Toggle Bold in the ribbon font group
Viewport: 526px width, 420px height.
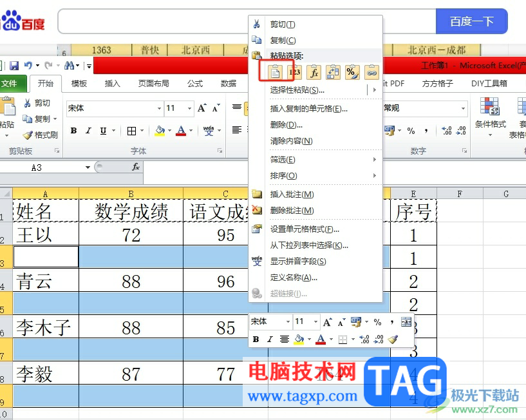point(73,131)
